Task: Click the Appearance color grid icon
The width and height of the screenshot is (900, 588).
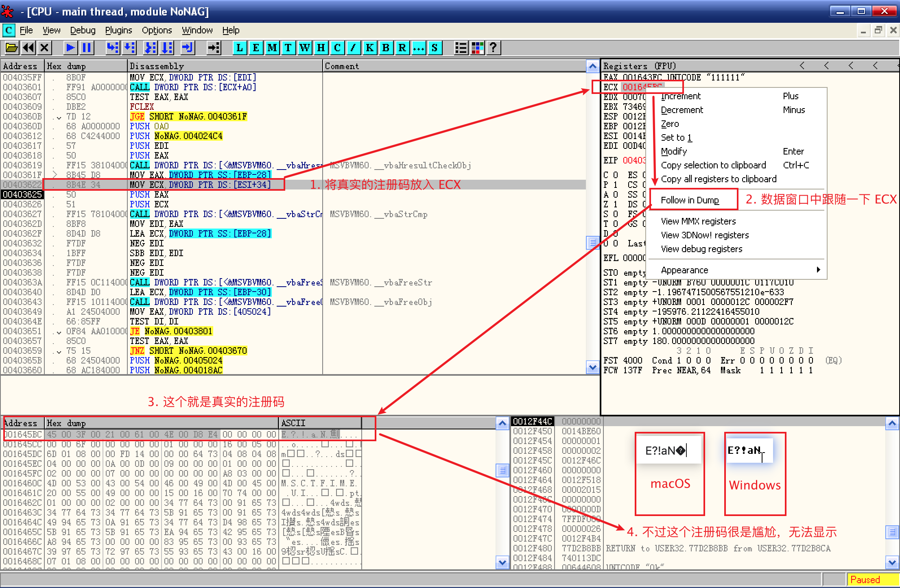Action: 477,48
